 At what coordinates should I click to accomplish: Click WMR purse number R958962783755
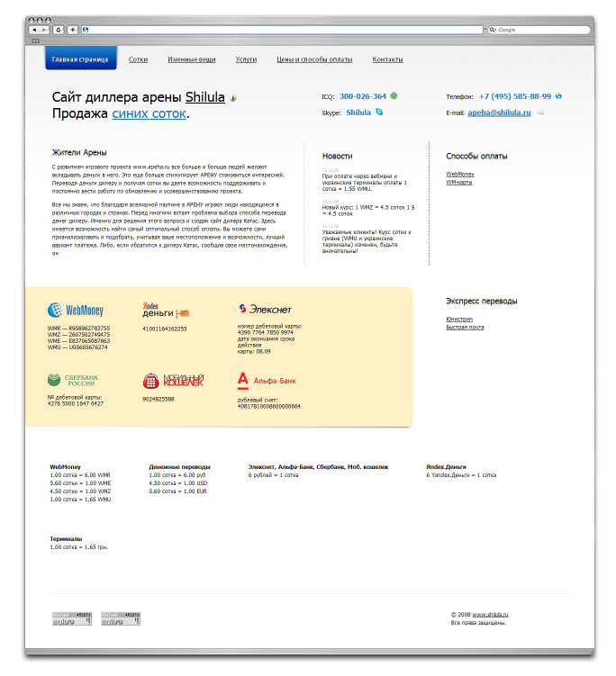pyautogui.click(x=89, y=328)
